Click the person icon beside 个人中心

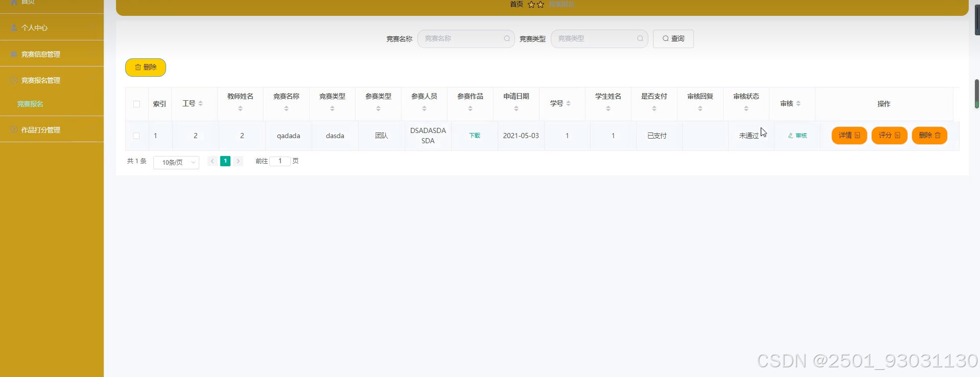(x=14, y=28)
